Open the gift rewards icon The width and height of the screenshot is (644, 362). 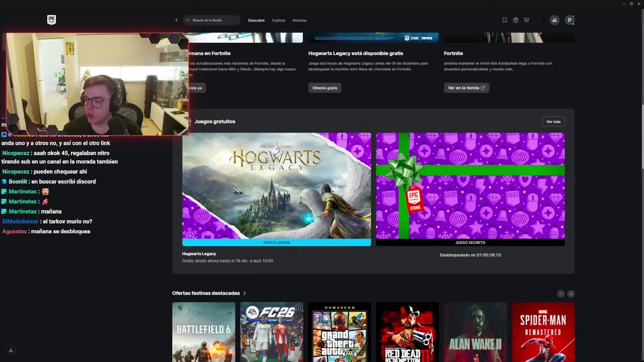(x=516, y=20)
